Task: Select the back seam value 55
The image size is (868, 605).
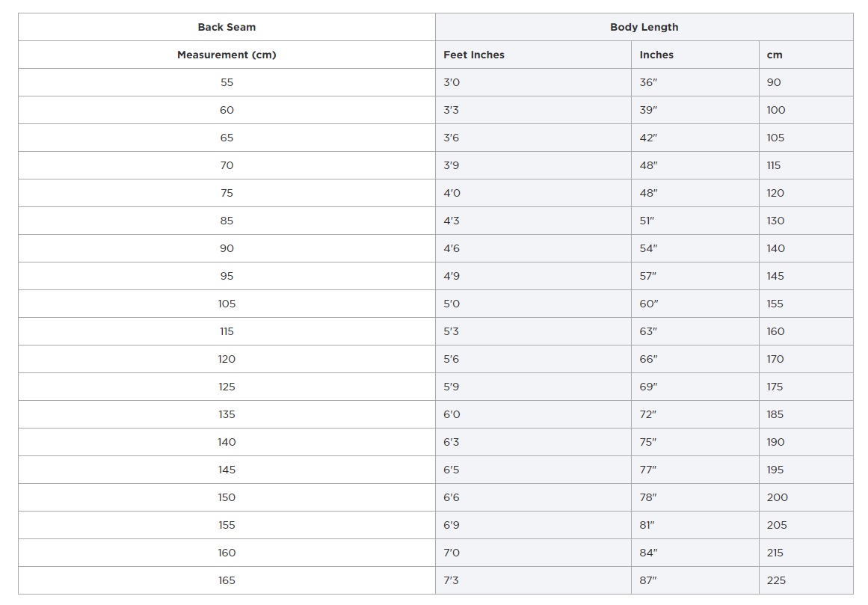Action: click(x=227, y=82)
